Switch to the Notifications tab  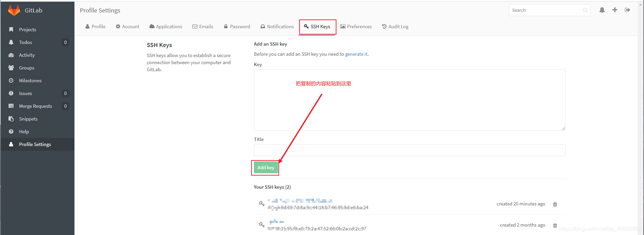pyautogui.click(x=277, y=27)
